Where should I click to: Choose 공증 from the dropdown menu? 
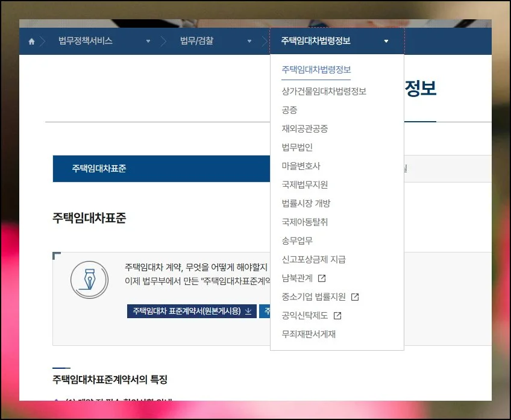[x=289, y=110]
